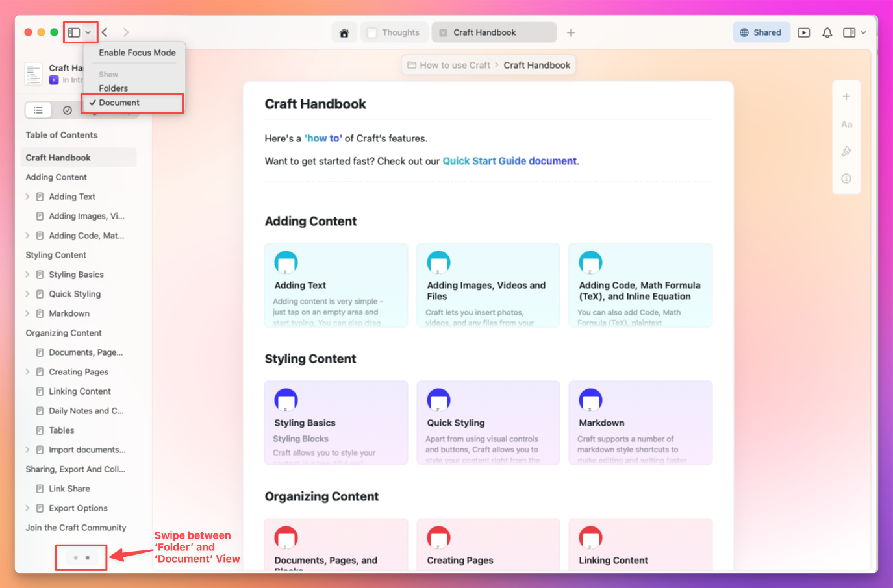Expand the Export Options tree item
This screenshot has width=893, height=588.
[x=27, y=508]
